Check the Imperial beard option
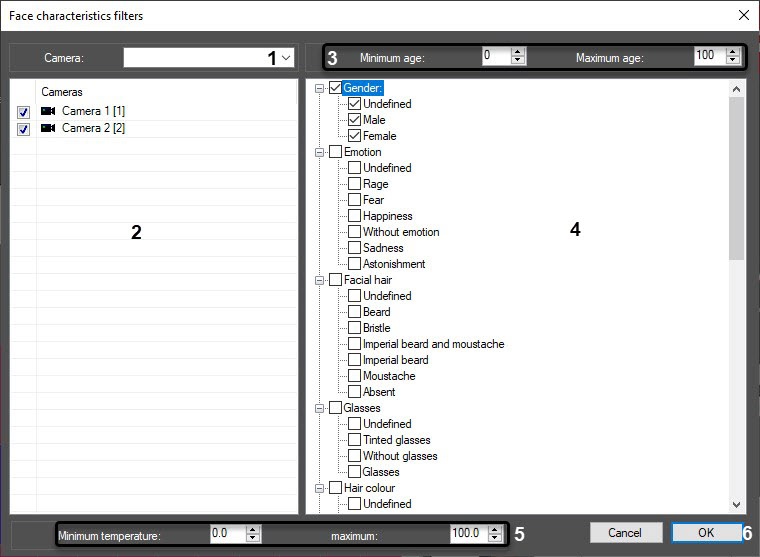Image resolution: width=760 pixels, height=557 pixels. click(x=354, y=360)
